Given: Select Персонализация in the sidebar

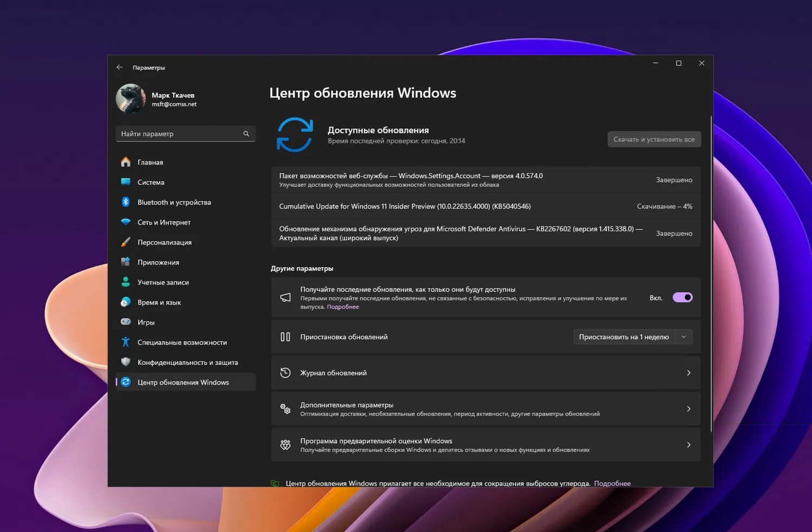Looking at the screenshot, I should coord(186,242).
